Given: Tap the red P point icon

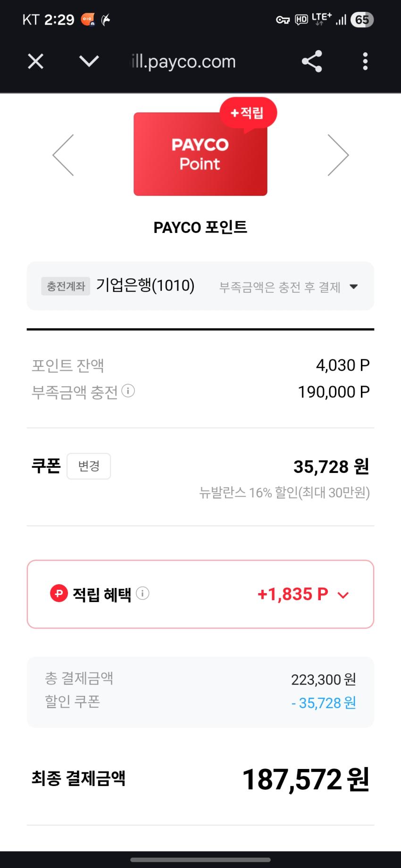Looking at the screenshot, I should [x=59, y=594].
